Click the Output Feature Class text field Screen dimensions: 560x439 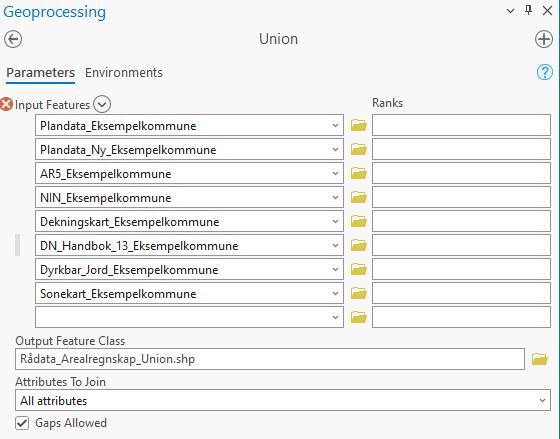[x=270, y=359]
